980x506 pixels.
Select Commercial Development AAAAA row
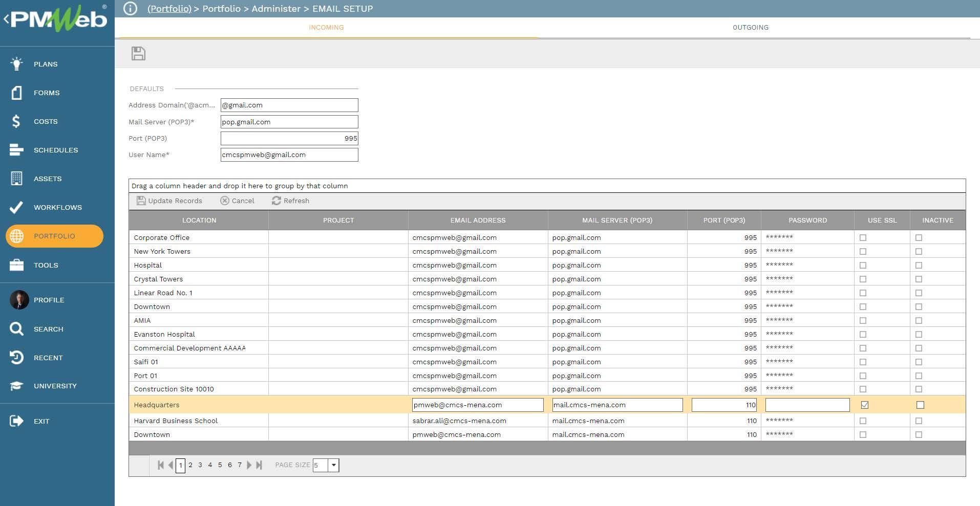[x=547, y=348]
